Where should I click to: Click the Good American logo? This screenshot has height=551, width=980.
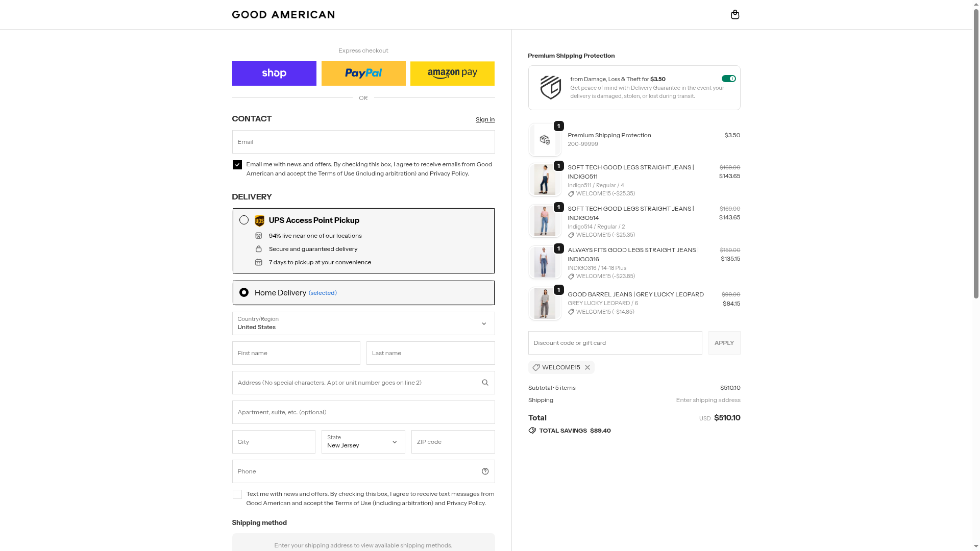click(283, 15)
